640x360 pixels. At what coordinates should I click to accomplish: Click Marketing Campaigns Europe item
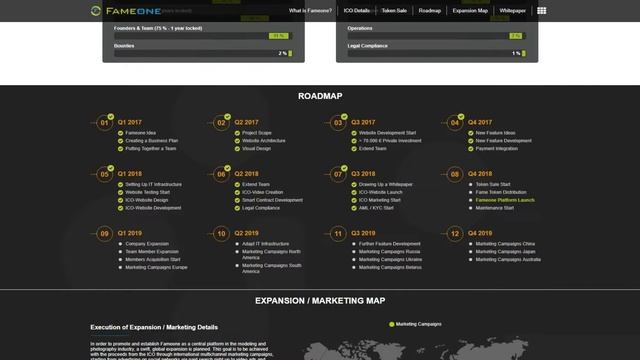point(156,267)
